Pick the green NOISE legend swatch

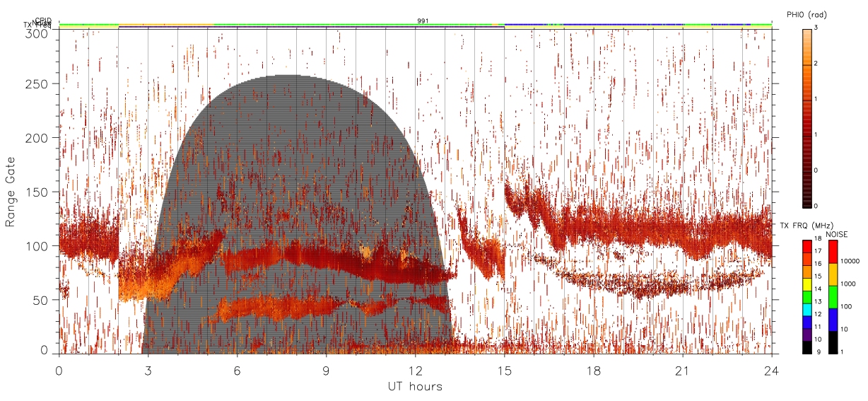[x=832, y=297]
